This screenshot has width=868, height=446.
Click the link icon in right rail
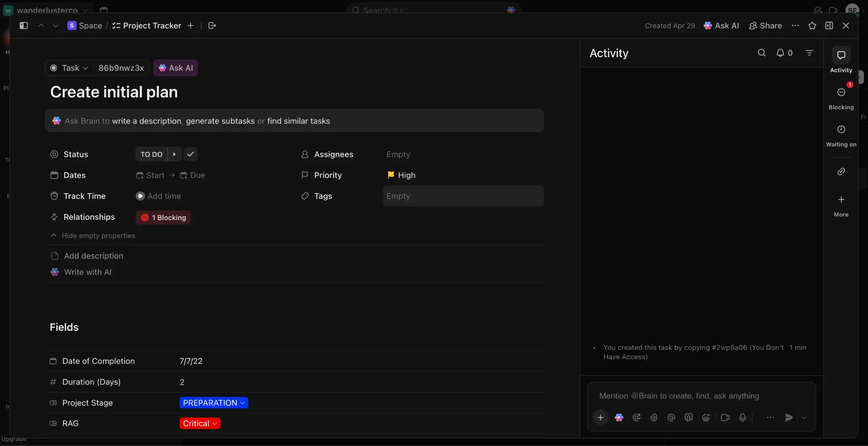pos(841,171)
